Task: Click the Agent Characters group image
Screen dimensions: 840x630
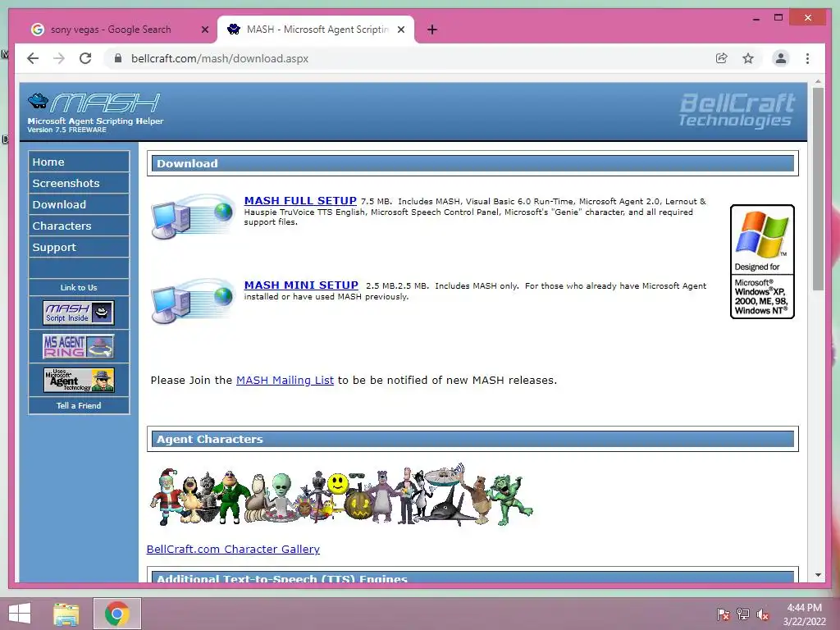Action: (x=342, y=495)
